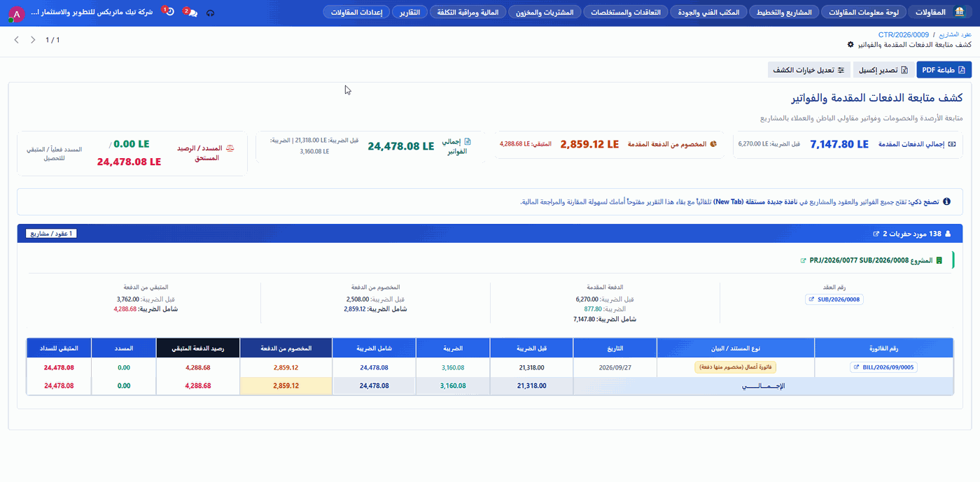Open external link icon beside PRJ/2026/0077 project

pyautogui.click(x=804, y=260)
